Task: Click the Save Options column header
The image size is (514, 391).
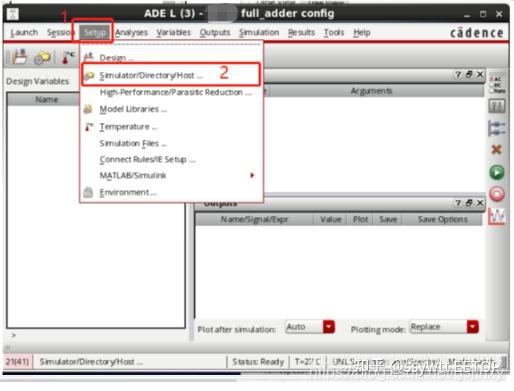Action: pos(443,220)
